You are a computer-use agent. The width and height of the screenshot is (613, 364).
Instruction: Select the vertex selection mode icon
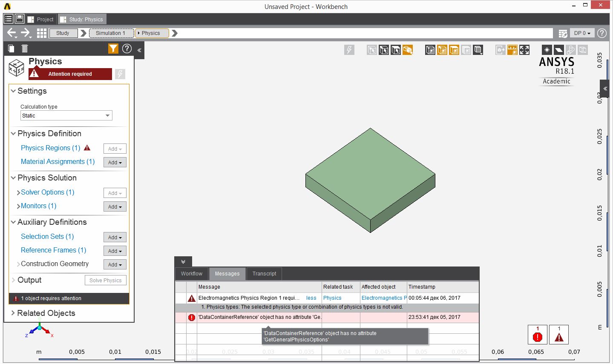pyautogui.click(x=372, y=50)
